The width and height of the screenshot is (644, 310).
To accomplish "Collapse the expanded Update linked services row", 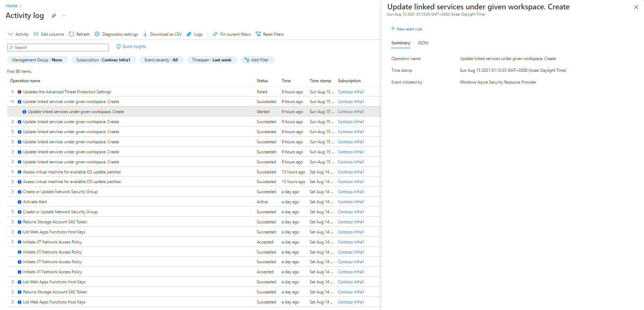I will (x=12, y=102).
